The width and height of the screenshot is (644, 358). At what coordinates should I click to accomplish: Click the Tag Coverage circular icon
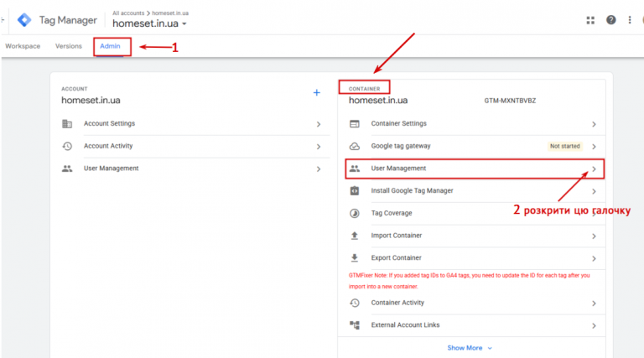point(355,213)
